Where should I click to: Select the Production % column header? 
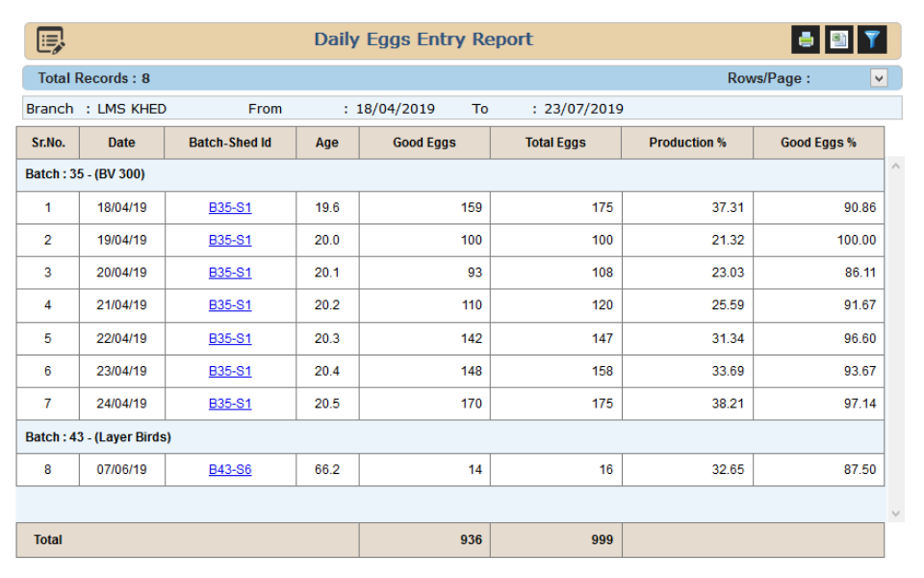point(687,143)
